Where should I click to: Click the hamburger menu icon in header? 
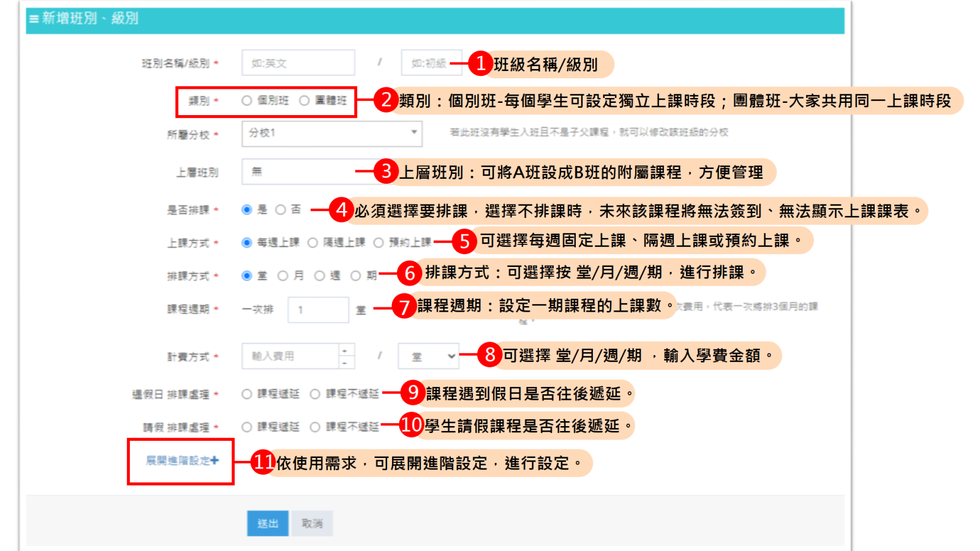pyautogui.click(x=34, y=19)
